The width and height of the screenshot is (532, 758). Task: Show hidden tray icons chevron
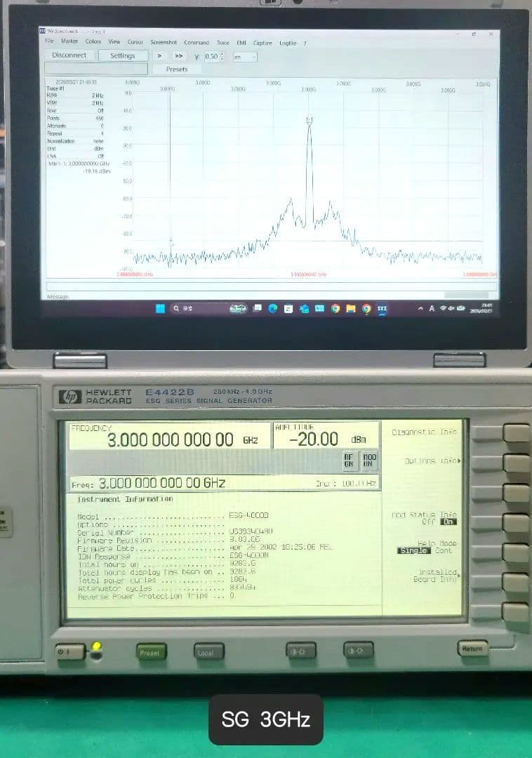point(420,308)
